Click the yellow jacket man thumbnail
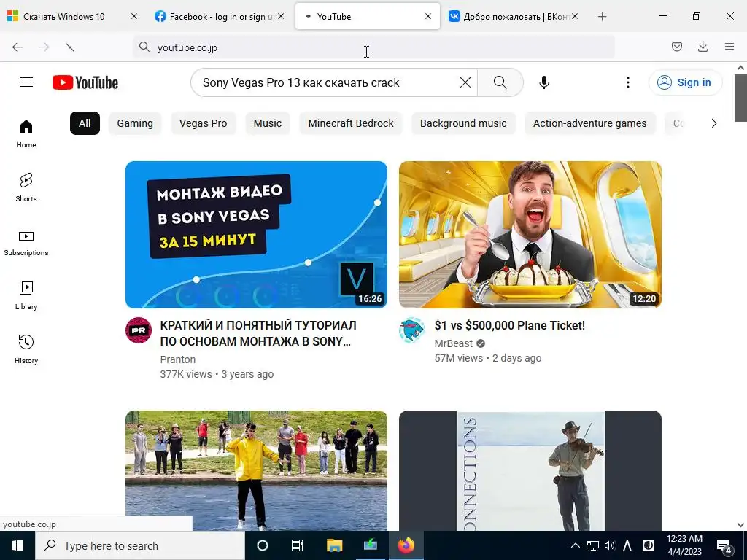Image resolution: width=747 pixels, height=560 pixels. point(256,470)
